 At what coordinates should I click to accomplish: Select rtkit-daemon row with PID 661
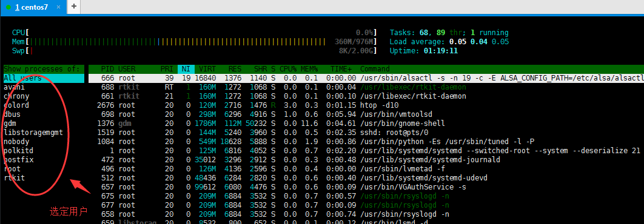tap(366, 96)
